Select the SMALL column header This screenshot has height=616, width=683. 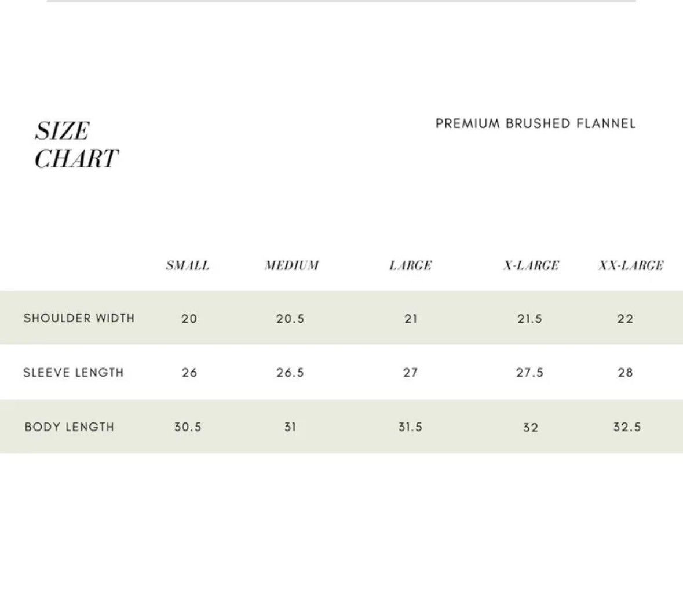point(188,265)
